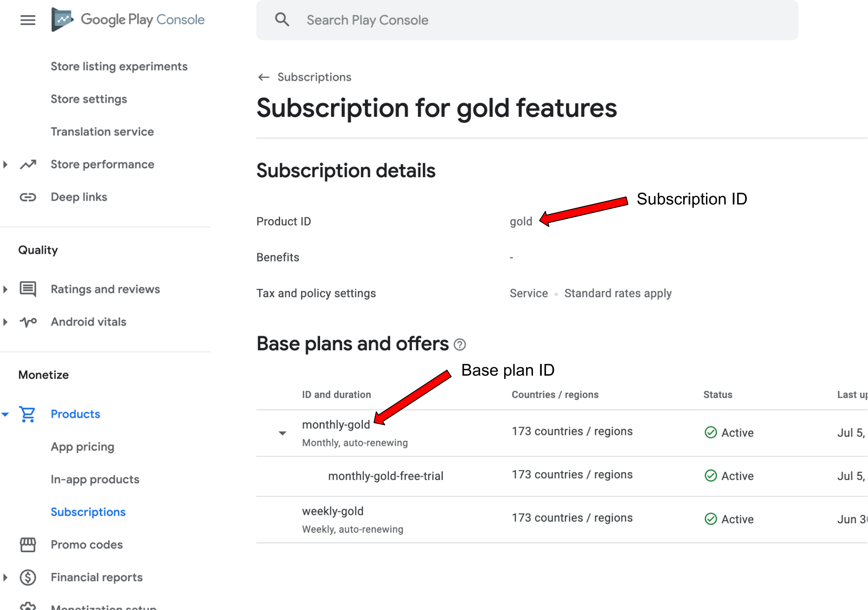This screenshot has height=610, width=868.
Task: Open In-app products page
Action: [95, 480]
